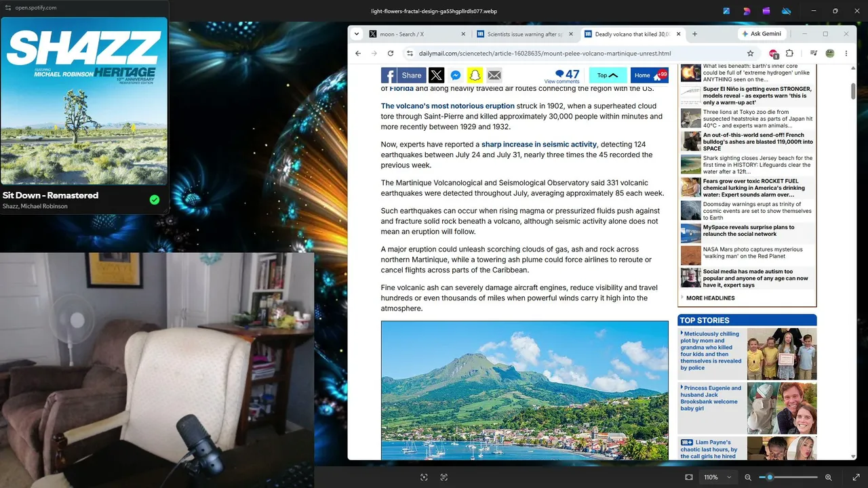
Task: Open 'French bulldog's ashes' headline
Action: coord(757,142)
